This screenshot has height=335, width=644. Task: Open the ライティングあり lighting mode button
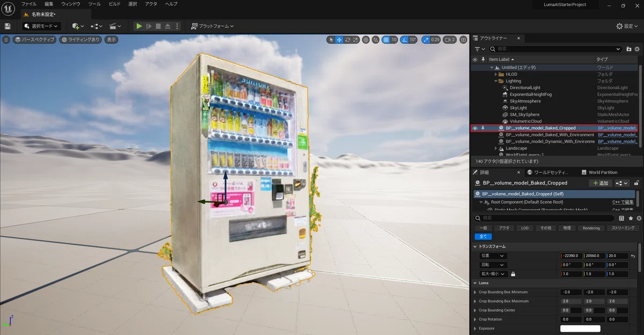80,40
